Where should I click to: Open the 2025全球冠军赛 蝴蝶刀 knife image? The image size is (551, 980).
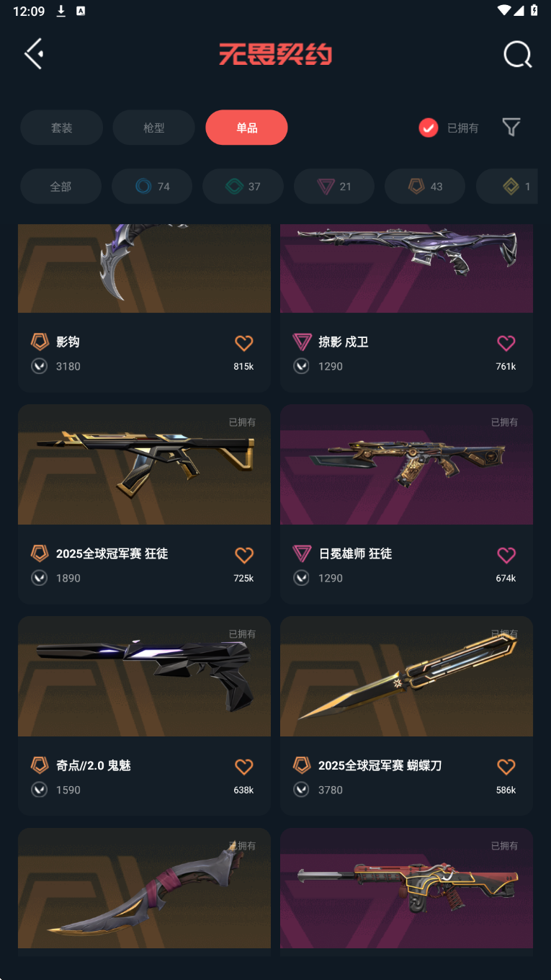coord(406,676)
